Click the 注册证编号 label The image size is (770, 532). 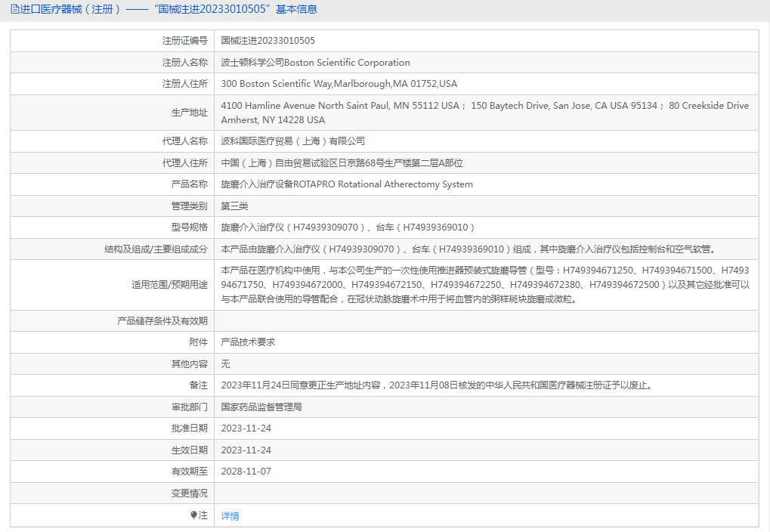click(185, 41)
